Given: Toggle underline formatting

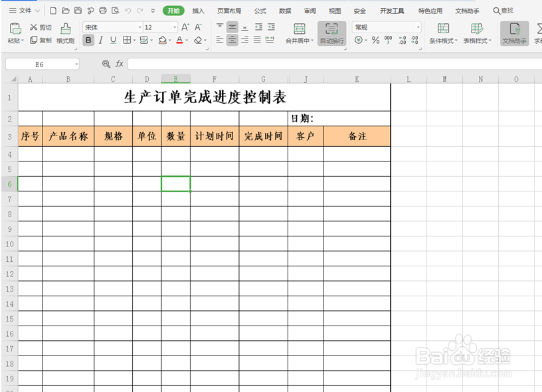Looking at the screenshot, I should 113,41.
